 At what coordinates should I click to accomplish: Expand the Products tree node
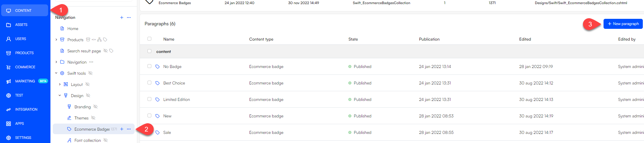(x=56, y=40)
